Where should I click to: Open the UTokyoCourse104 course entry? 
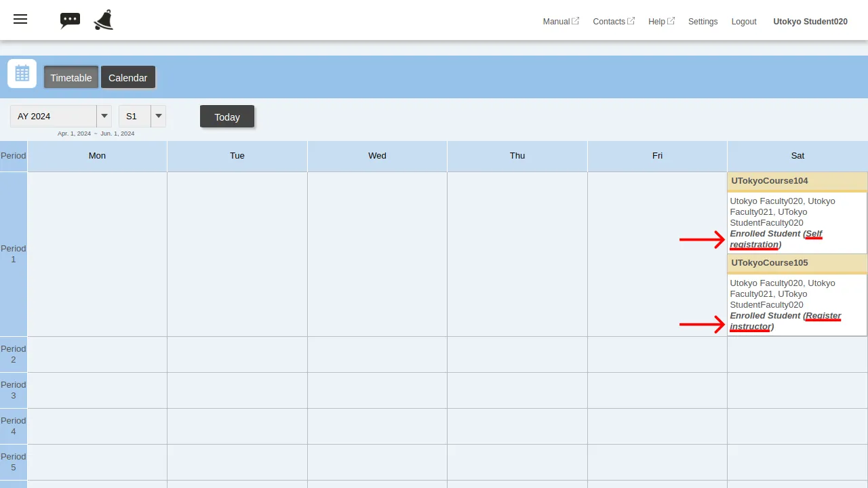click(769, 181)
